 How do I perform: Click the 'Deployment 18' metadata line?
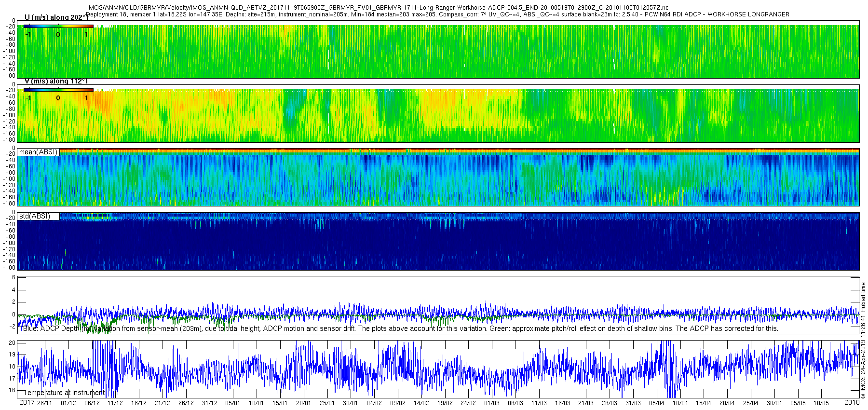click(x=438, y=14)
